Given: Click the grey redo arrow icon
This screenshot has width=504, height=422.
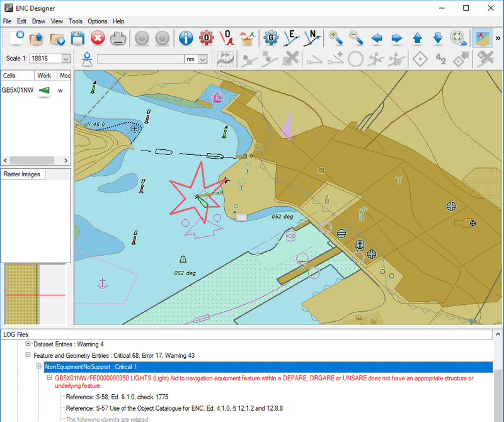Looking at the screenshot, I should pyautogui.click(x=163, y=38).
